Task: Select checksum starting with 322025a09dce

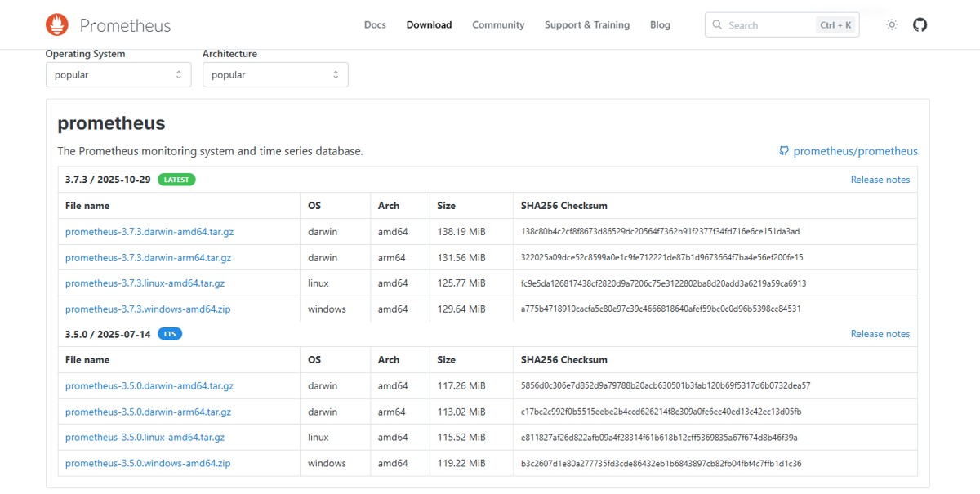Action: [661, 258]
